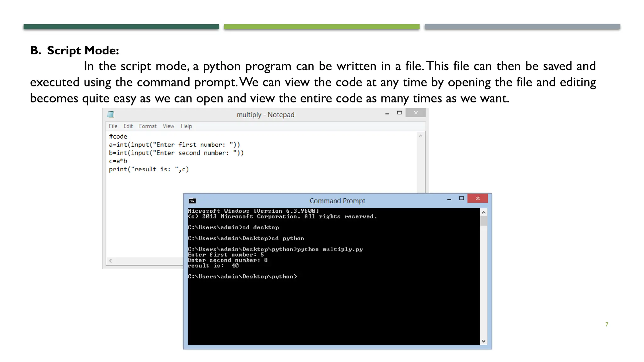644x362 pixels.
Task: Click the 'cd desktop' command line
Action: click(233, 227)
